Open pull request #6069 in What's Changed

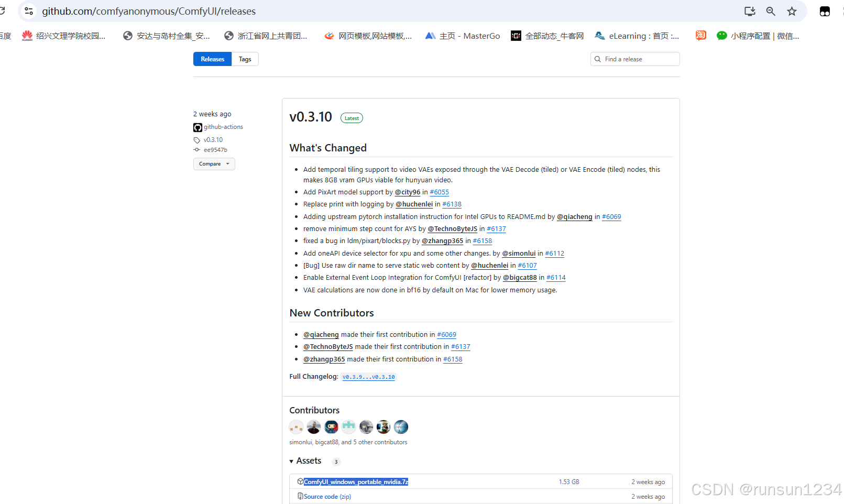pos(611,217)
